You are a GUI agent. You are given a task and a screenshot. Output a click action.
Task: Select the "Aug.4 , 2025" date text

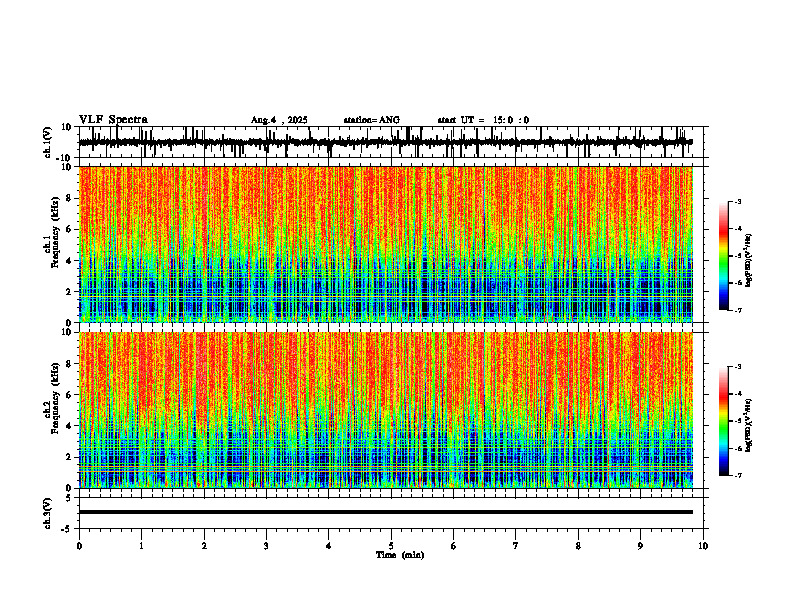click(x=279, y=120)
